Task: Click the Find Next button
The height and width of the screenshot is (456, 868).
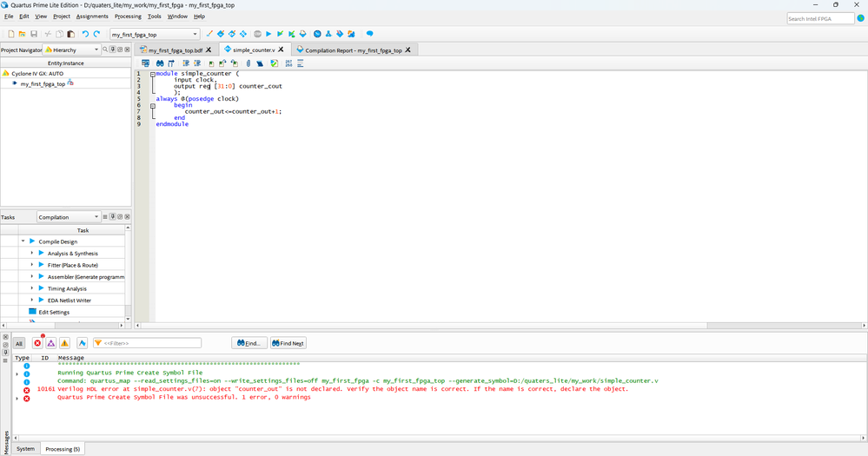Action: click(288, 343)
